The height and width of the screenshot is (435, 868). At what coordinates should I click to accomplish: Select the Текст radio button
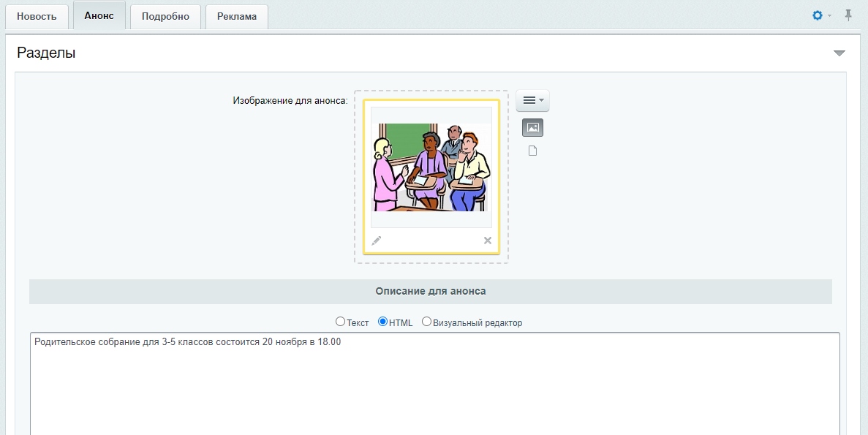[341, 322]
